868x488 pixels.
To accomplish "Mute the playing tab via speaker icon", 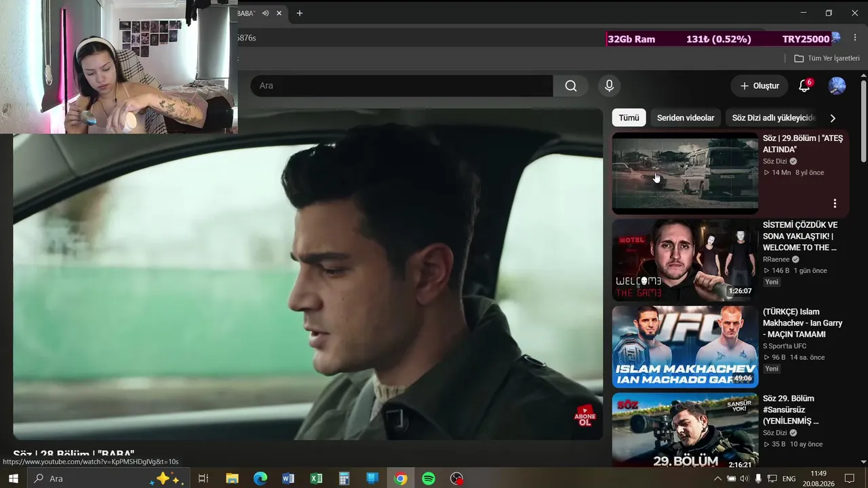I will [x=266, y=13].
